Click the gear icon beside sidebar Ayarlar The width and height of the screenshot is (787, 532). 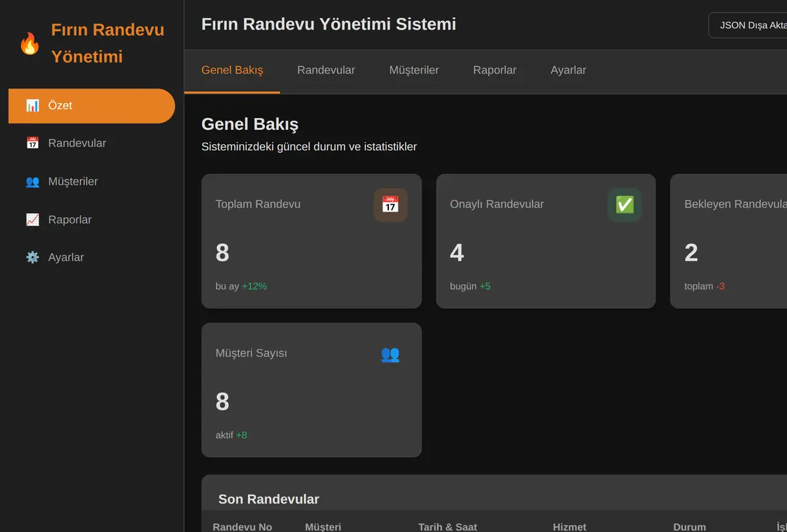[x=32, y=257]
